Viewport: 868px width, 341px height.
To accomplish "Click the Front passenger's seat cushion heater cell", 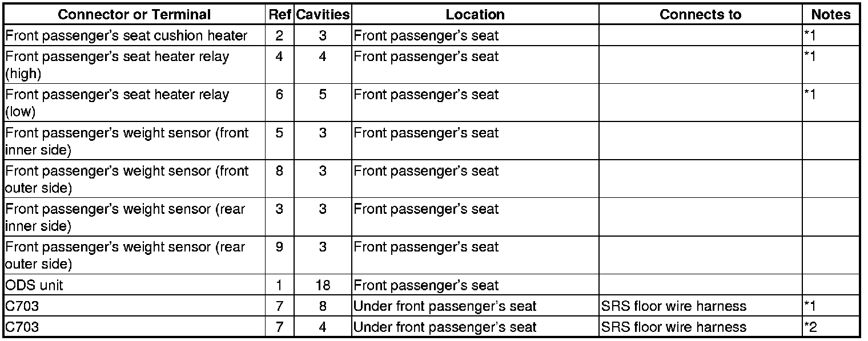I will [x=135, y=35].
